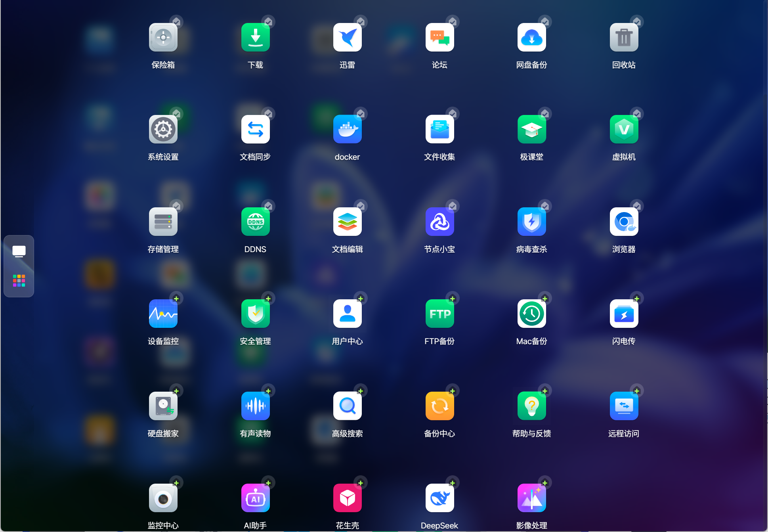Launch 节点小宝 app
This screenshot has width=768, height=532.
coord(439,222)
